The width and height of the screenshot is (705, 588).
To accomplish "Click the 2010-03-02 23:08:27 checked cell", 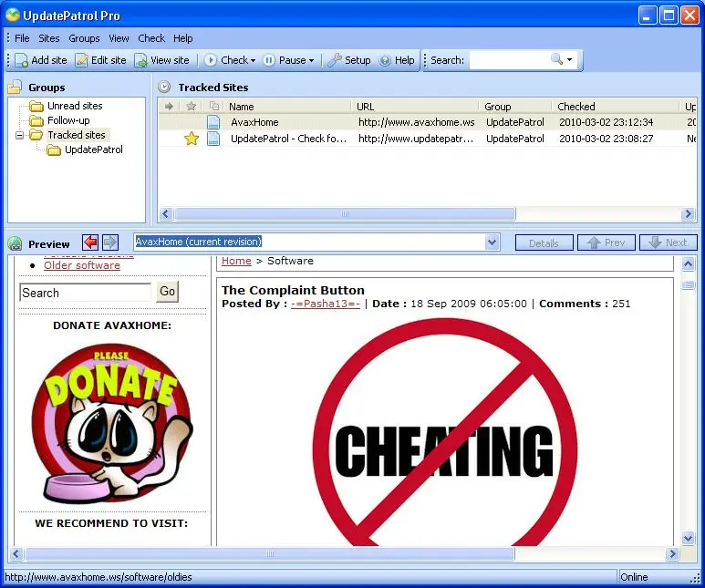I will 607,139.
